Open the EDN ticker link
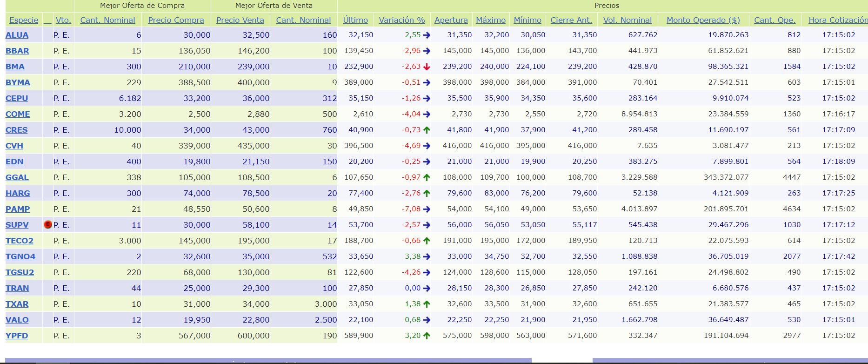The height and width of the screenshot is (364, 868). [x=14, y=162]
